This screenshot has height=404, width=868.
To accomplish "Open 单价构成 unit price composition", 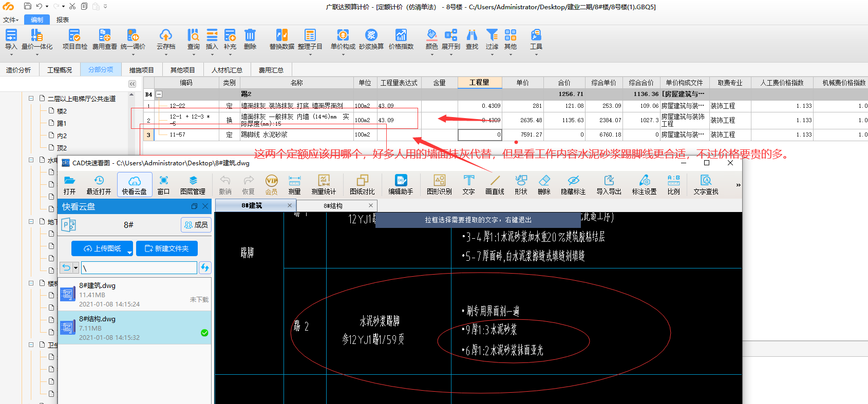I will click(343, 39).
